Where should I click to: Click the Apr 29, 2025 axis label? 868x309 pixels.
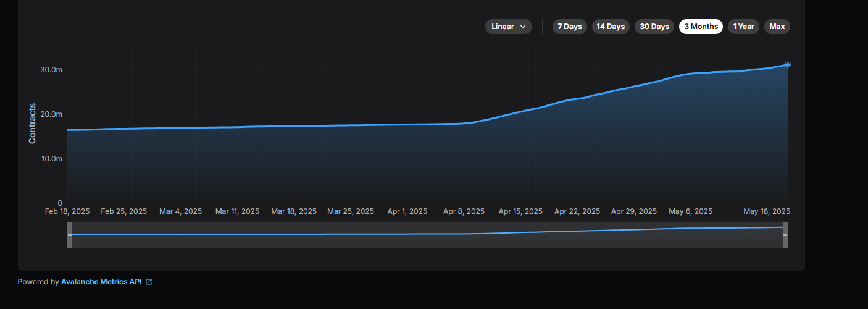634,211
